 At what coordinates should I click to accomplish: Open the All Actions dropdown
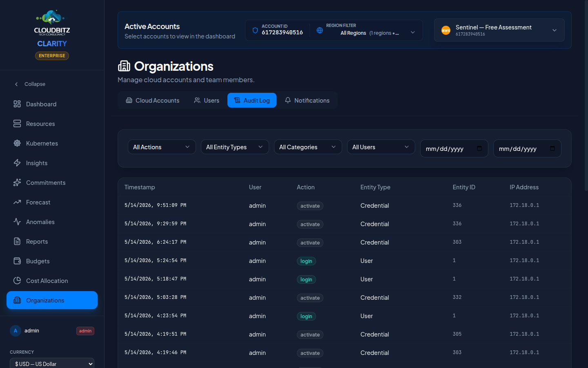(x=162, y=147)
